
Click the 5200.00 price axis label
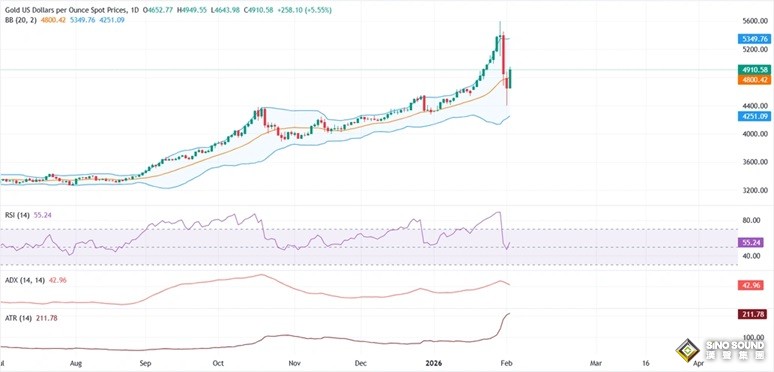(756, 49)
